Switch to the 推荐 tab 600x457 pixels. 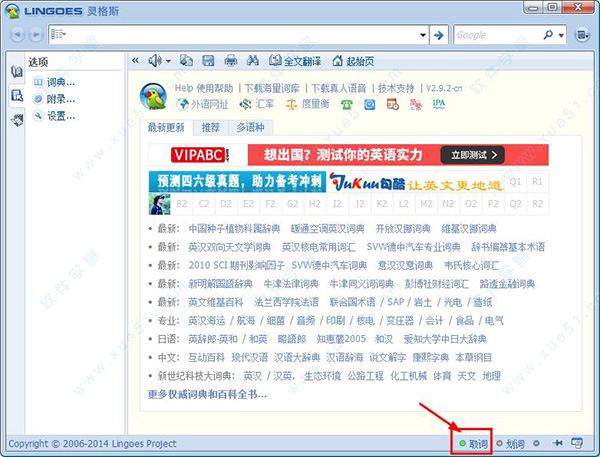pyautogui.click(x=210, y=127)
